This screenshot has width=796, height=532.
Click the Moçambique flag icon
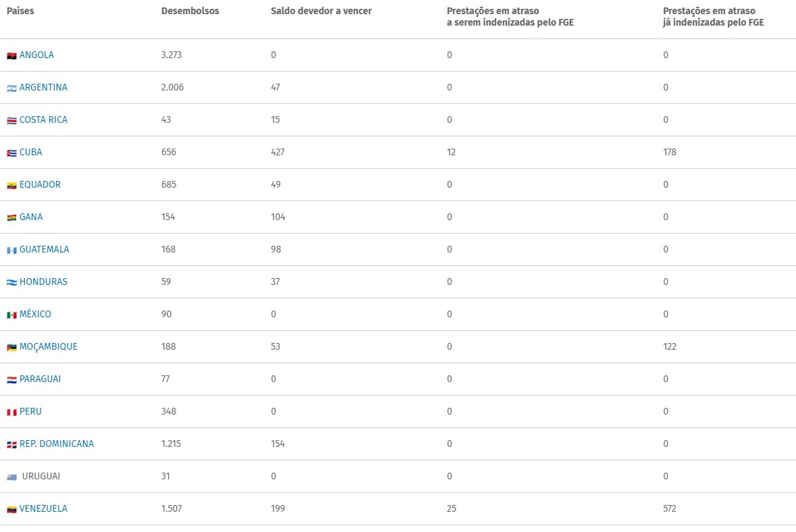tap(11, 347)
